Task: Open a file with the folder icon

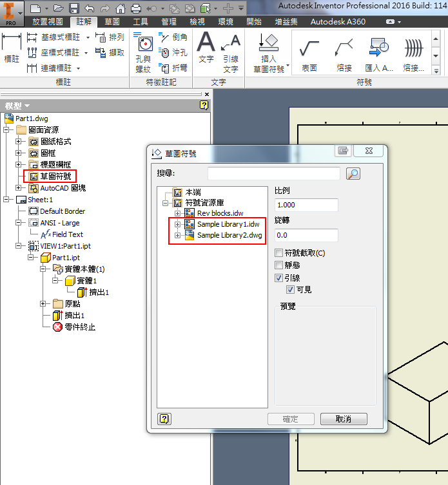Action: 58,8
